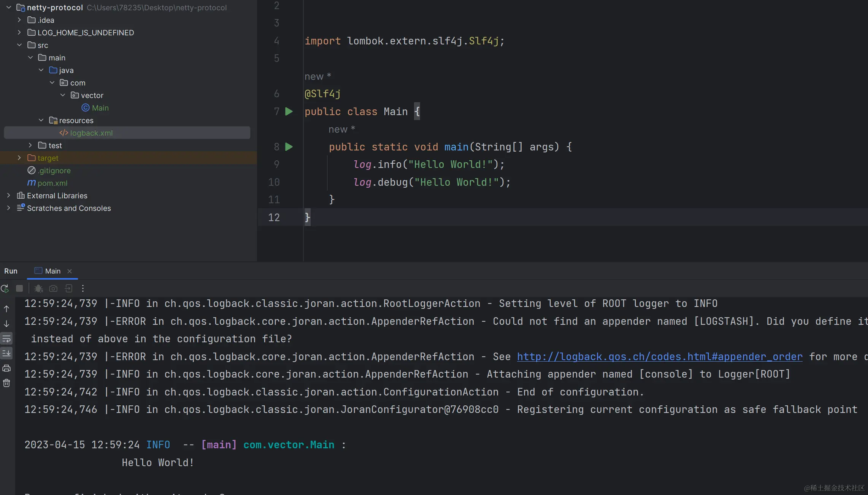
Task: Collapse the resources folder
Action: pyautogui.click(x=41, y=120)
